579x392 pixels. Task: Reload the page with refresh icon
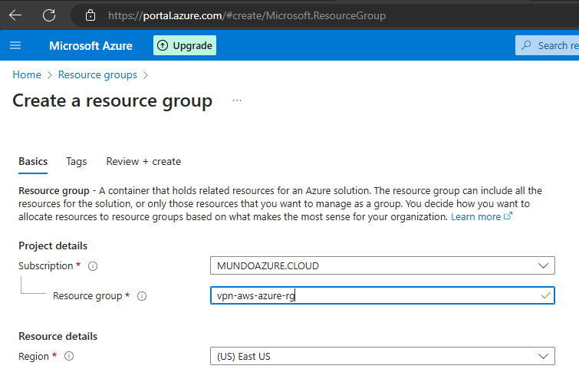tap(49, 15)
